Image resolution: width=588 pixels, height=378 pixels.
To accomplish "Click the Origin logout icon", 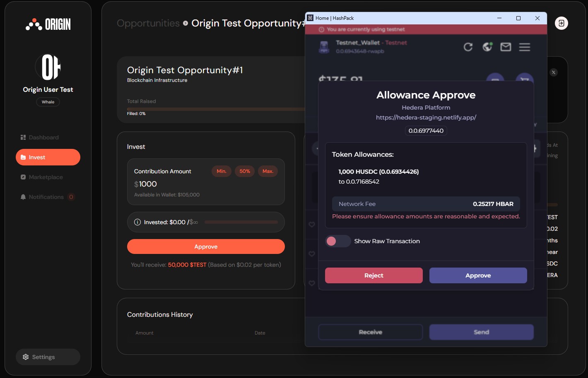I will (x=561, y=23).
